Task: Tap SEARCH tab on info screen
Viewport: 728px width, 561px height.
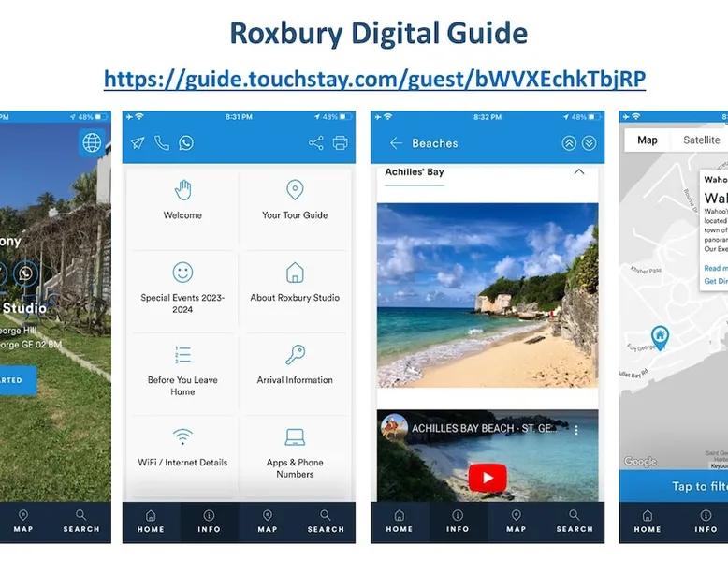Action: coord(326,522)
